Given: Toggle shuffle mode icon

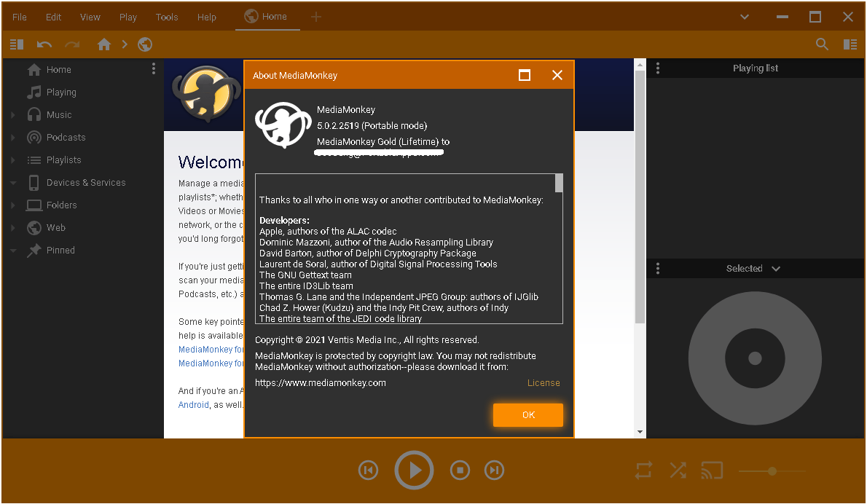Looking at the screenshot, I should 678,470.
